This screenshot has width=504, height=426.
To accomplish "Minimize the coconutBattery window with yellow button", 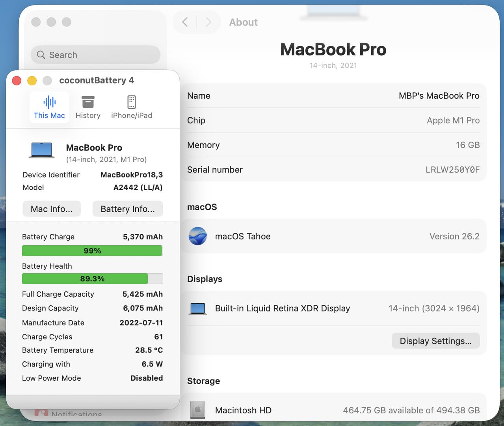I will [32, 81].
